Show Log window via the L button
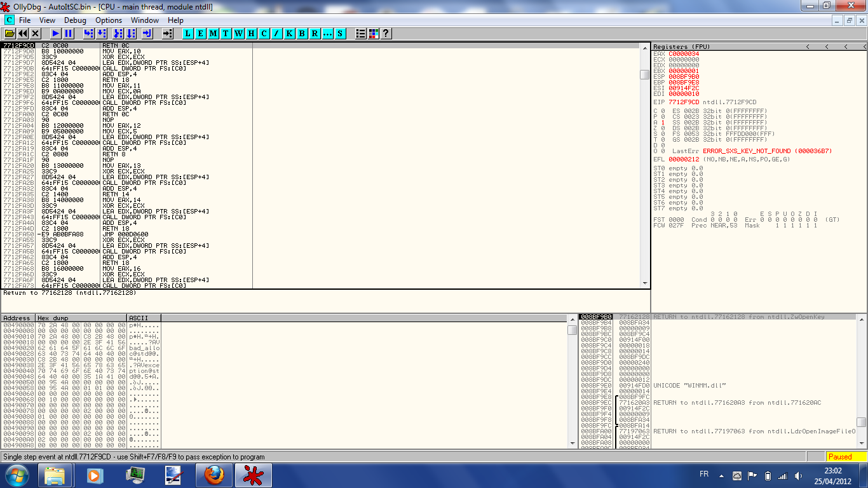This screenshot has height=488, width=868. [x=188, y=33]
